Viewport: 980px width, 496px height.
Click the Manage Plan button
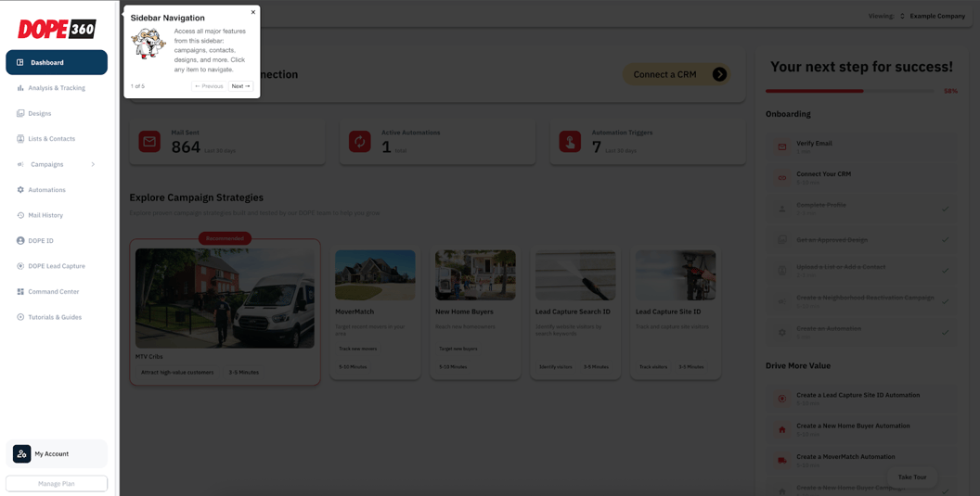pos(57,483)
